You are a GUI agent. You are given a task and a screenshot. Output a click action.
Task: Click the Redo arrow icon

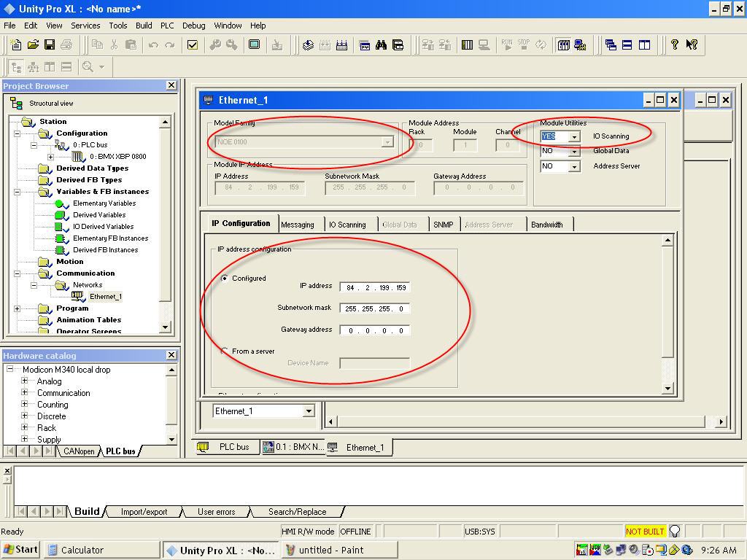[x=169, y=44]
